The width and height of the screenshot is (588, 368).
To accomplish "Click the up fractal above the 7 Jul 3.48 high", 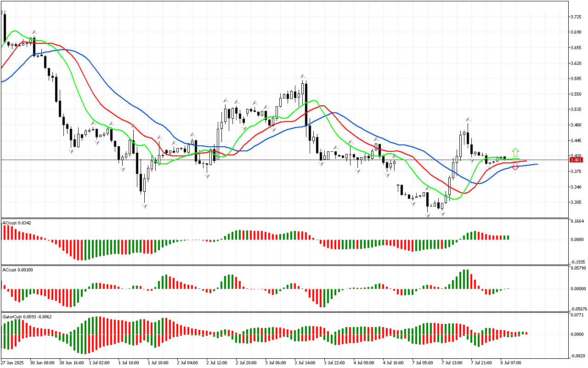I will click(x=468, y=119).
